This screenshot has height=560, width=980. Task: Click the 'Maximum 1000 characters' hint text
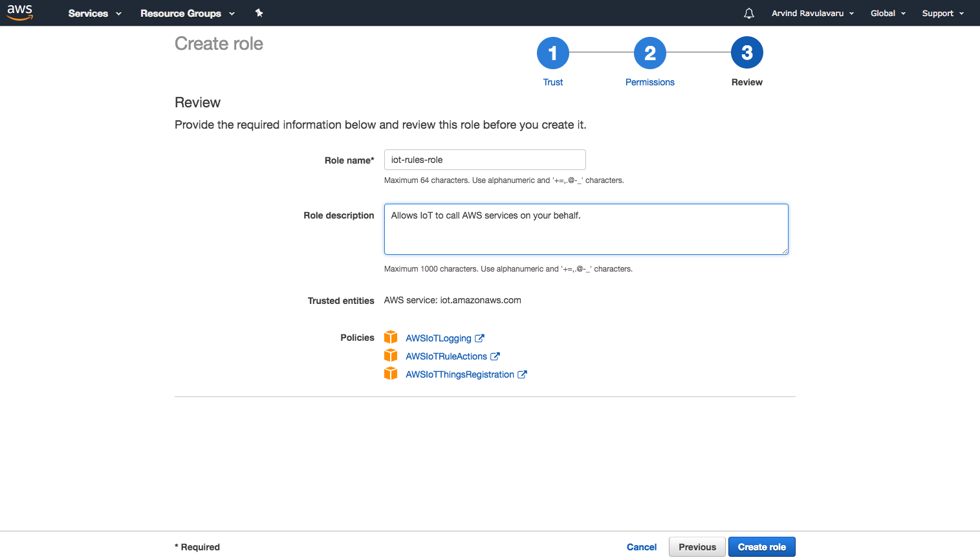tap(508, 269)
